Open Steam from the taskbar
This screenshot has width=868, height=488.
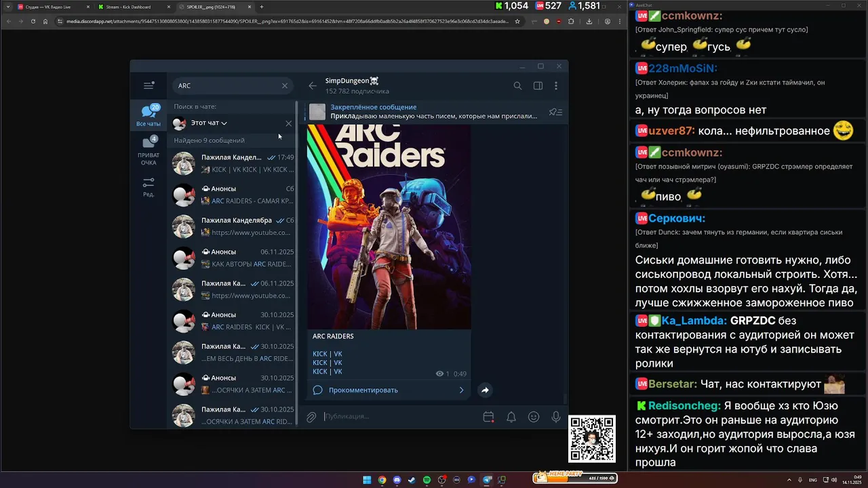[x=412, y=480]
